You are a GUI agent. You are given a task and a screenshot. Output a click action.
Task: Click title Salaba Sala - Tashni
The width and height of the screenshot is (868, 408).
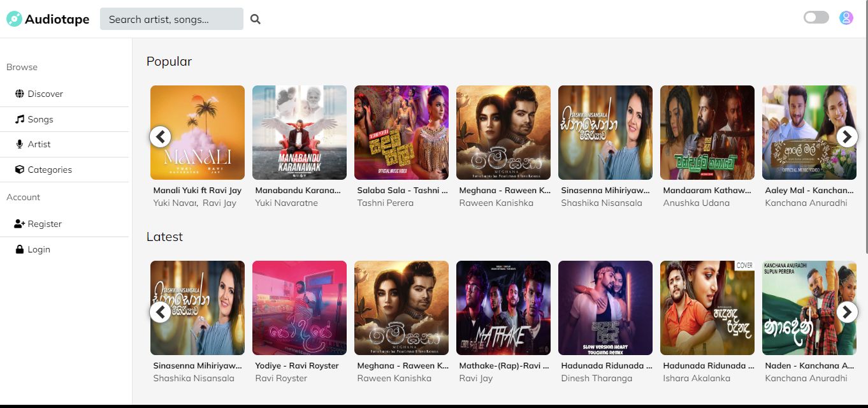pos(402,190)
